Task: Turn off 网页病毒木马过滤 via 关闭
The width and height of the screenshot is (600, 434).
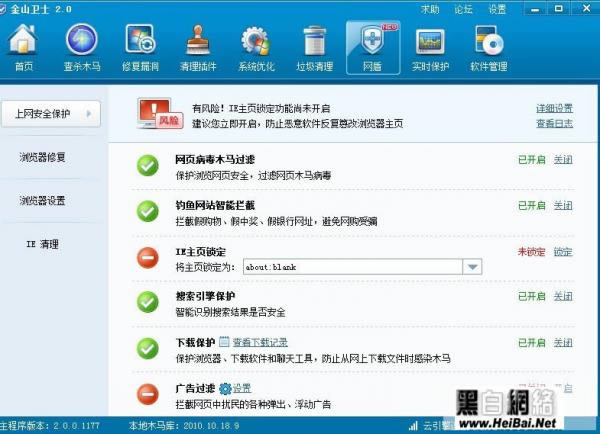Action: coord(563,160)
